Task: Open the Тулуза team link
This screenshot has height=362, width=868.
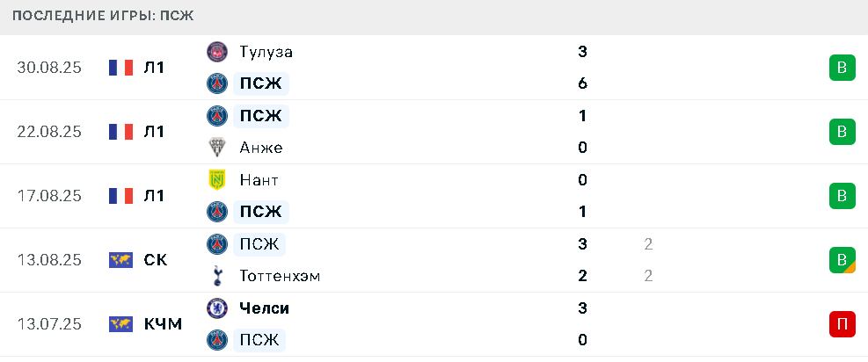Action: [266, 51]
